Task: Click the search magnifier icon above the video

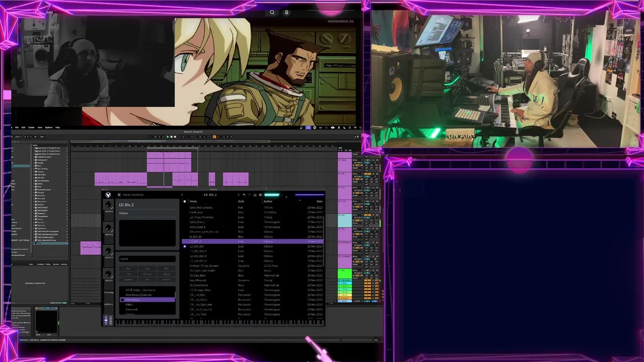Action: pos(272,13)
